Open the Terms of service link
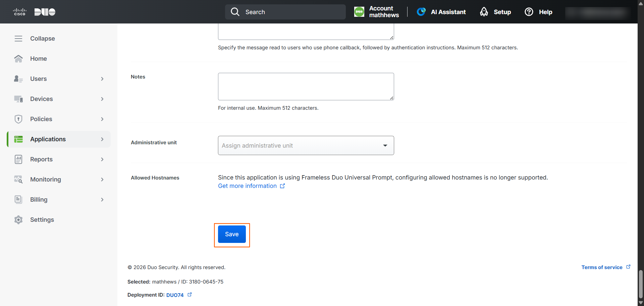This screenshot has width=644, height=306. click(x=606, y=267)
